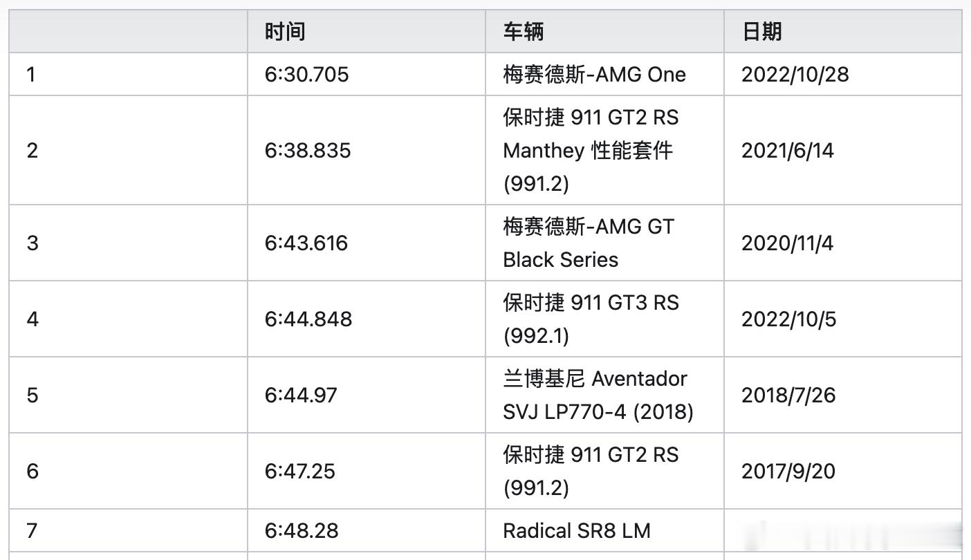
Task: Select the date 2017/9/20
Action: (788, 472)
